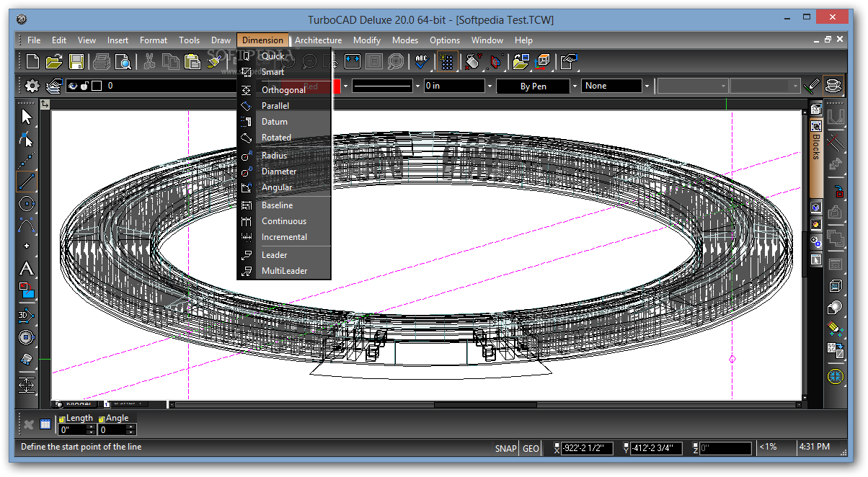Toggle the Angle lock checkbox
The height and width of the screenshot is (477, 868).
click(x=102, y=419)
